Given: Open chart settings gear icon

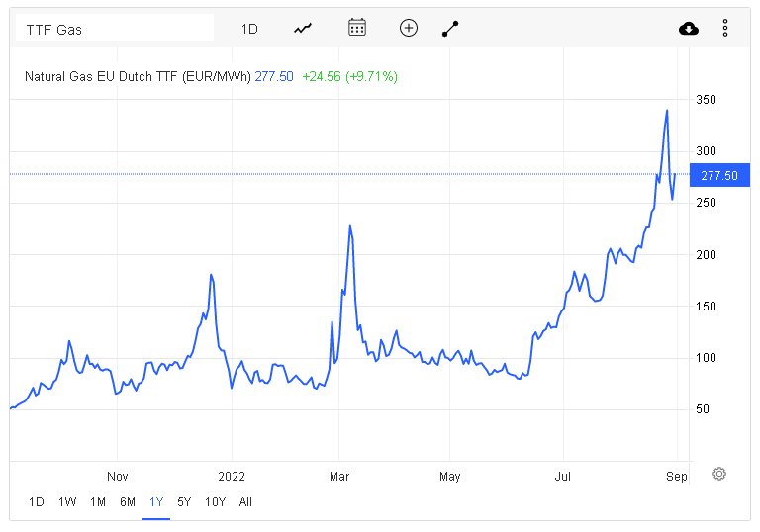Looking at the screenshot, I should point(719,474).
